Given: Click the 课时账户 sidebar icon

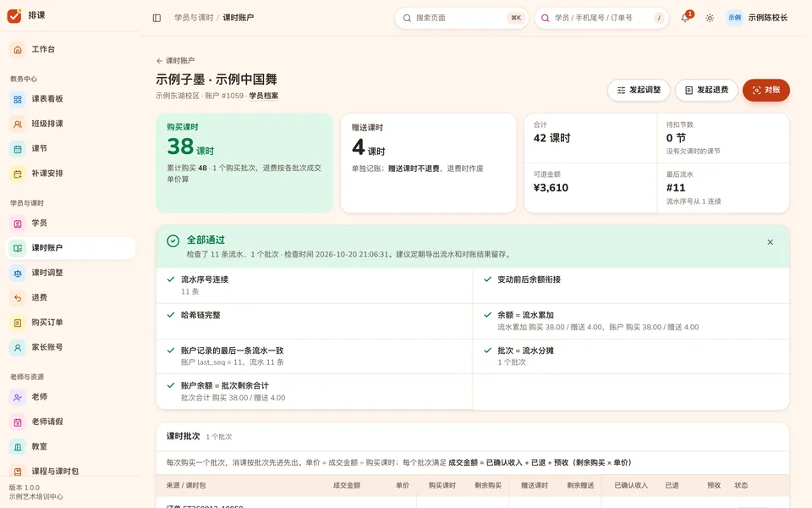Looking at the screenshot, I should (18, 248).
